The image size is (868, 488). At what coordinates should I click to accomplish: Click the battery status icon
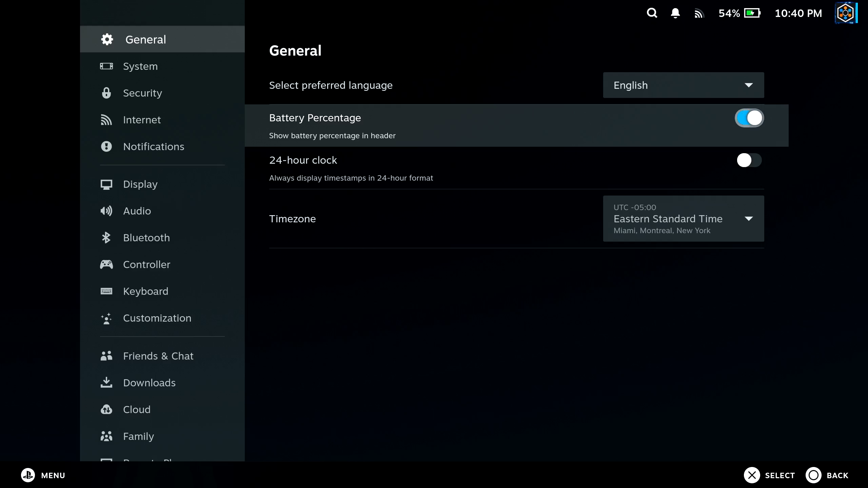pos(752,13)
